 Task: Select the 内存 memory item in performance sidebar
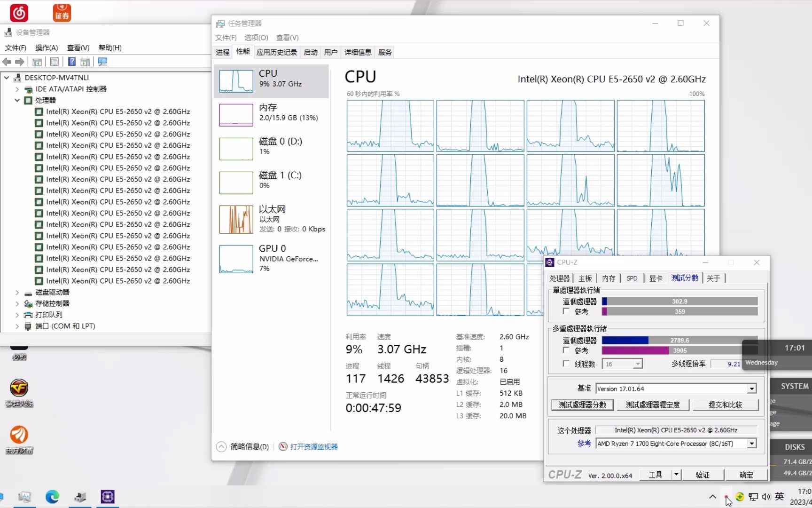pyautogui.click(x=271, y=114)
